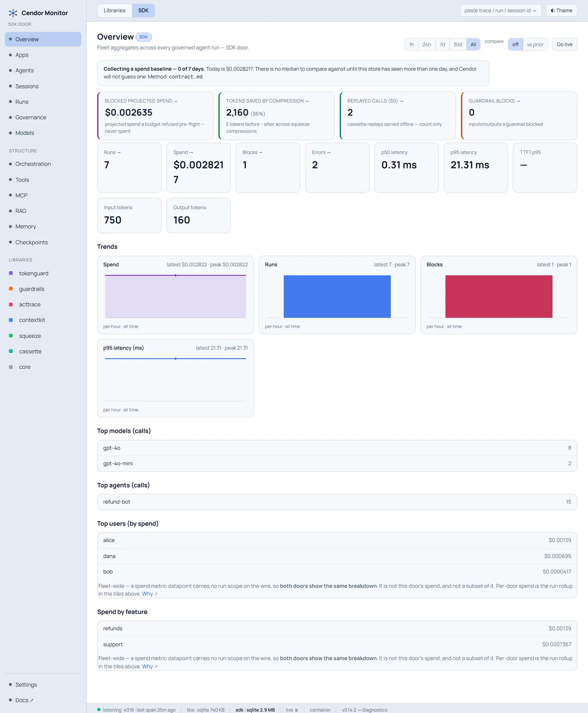Switch to the Libraries tab

click(x=114, y=11)
